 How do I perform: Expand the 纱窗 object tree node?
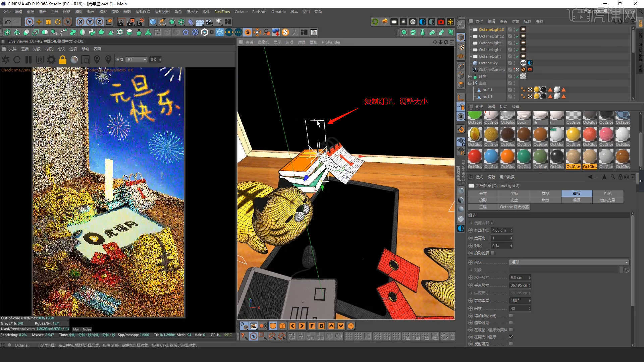[470, 76]
